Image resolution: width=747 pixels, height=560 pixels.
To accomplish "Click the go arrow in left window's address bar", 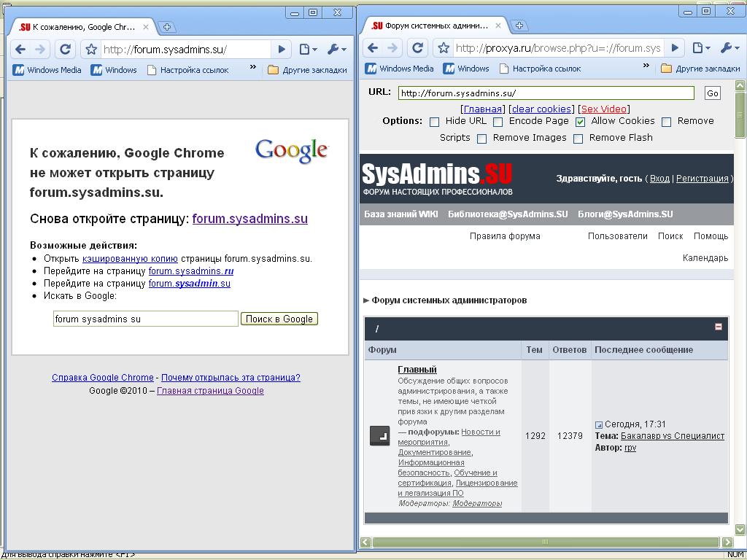I will point(282,49).
